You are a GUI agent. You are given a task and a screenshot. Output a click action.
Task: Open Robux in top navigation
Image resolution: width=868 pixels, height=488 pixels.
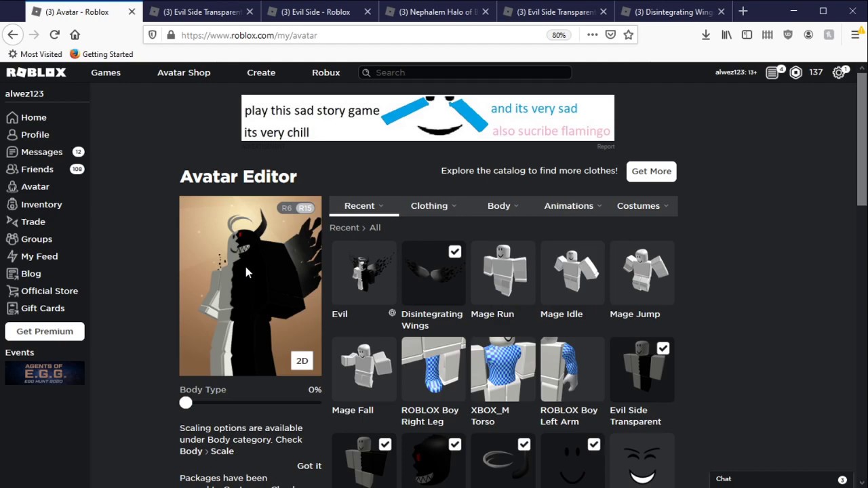[x=326, y=73]
